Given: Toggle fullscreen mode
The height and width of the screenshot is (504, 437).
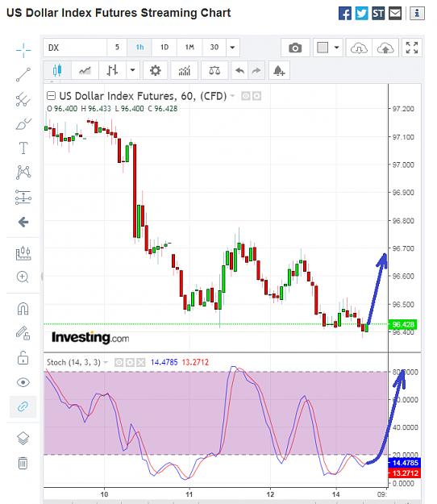Looking at the screenshot, I should point(412,48).
